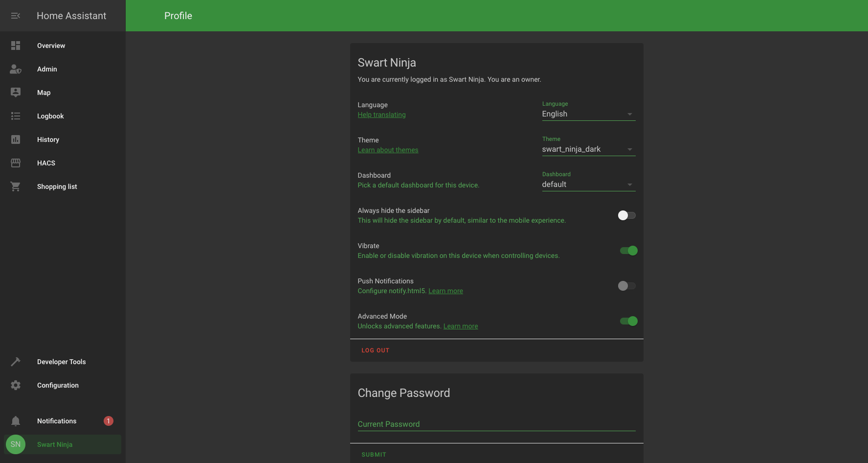
Task: Open the Learn about themes link
Action: click(x=388, y=150)
